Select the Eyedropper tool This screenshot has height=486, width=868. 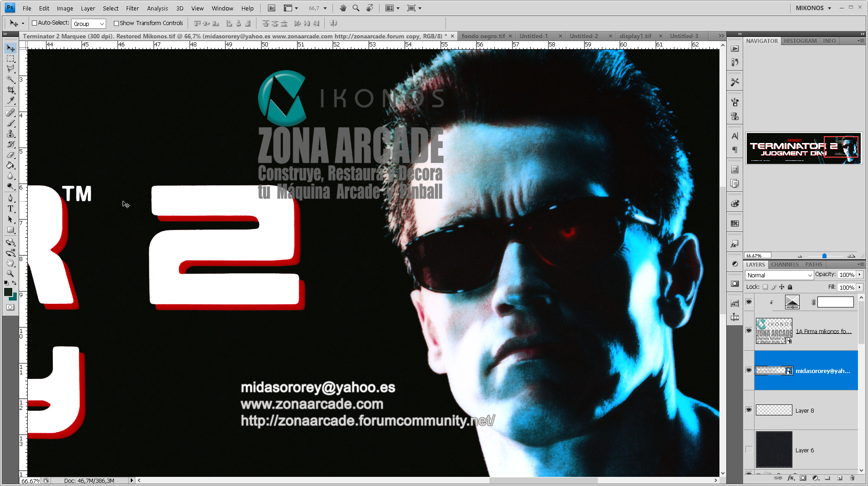tap(10, 100)
